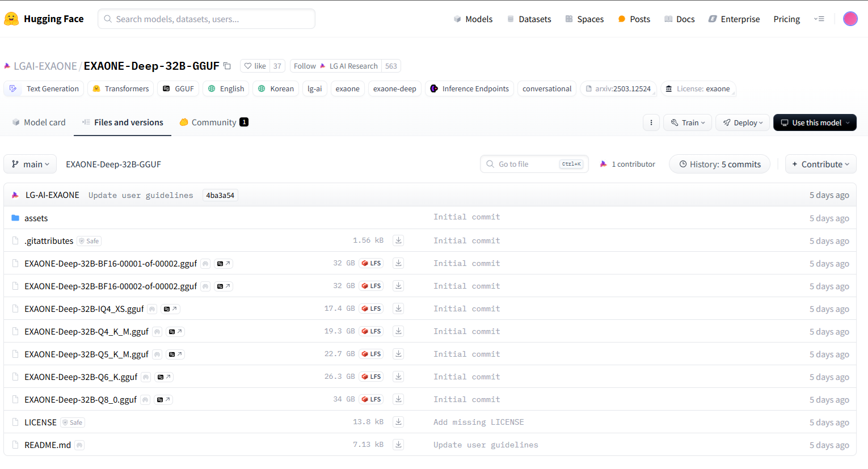The height and width of the screenshot is (469, 868).
Task: Expand the Contribute dropdown
Action: point(821,164)
